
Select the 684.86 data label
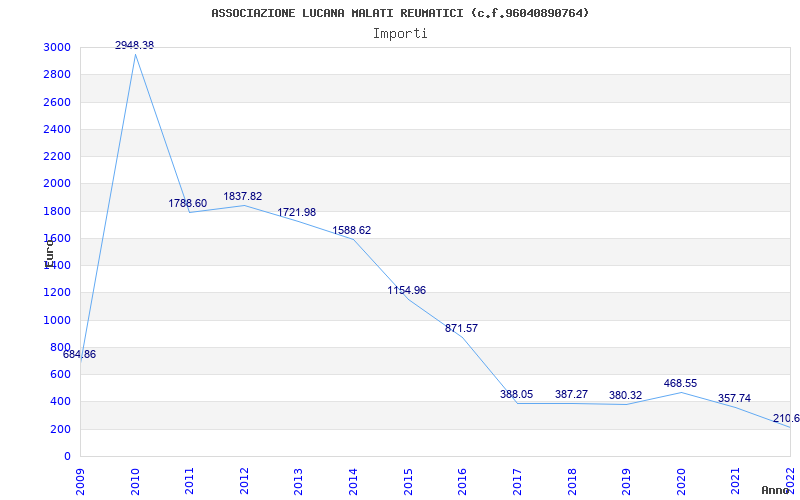pos(79,355)
